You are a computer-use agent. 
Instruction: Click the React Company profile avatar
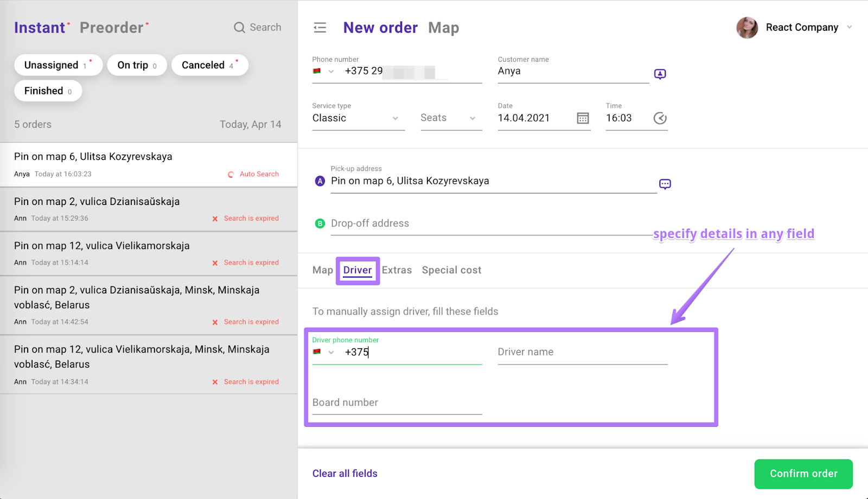(x=747, y=28)
